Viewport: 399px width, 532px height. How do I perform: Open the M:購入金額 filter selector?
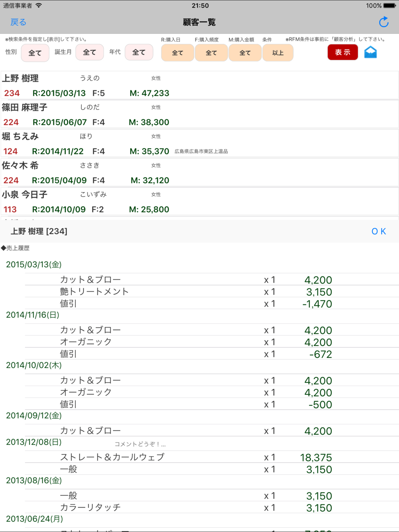click(x=245, y=53)
